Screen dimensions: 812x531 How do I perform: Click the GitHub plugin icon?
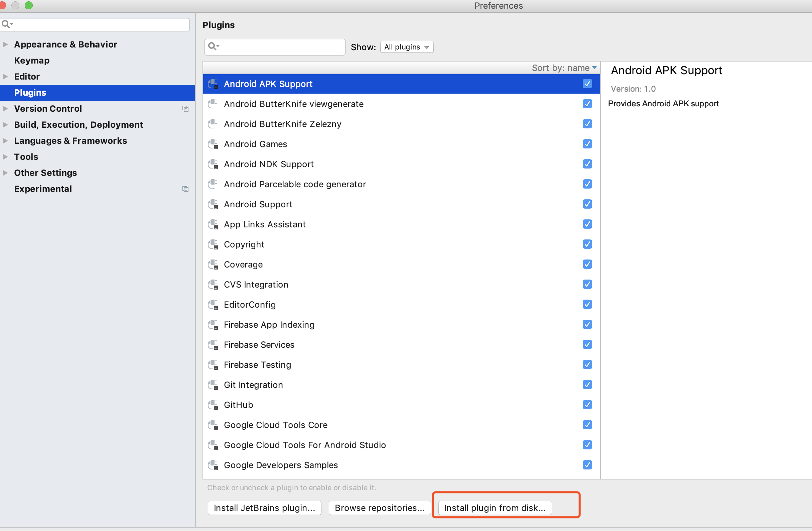(213, 405)
